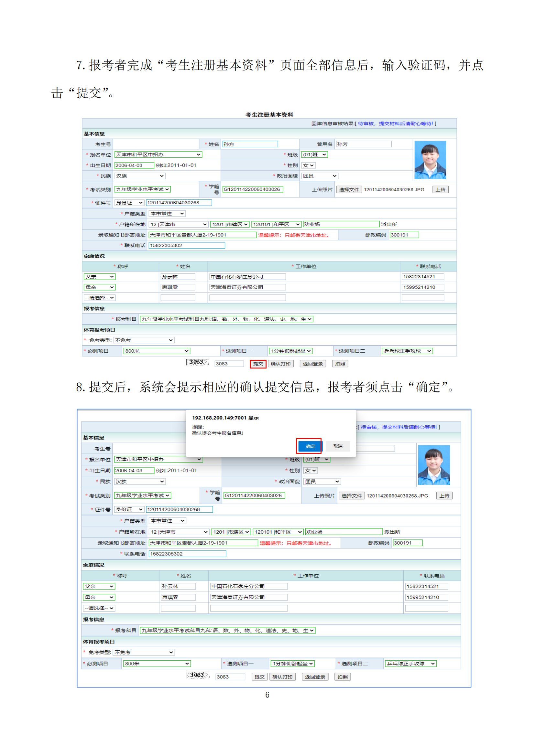Click 选择文件 in the upper form
The image size is (535, 756).
[349, 190]
